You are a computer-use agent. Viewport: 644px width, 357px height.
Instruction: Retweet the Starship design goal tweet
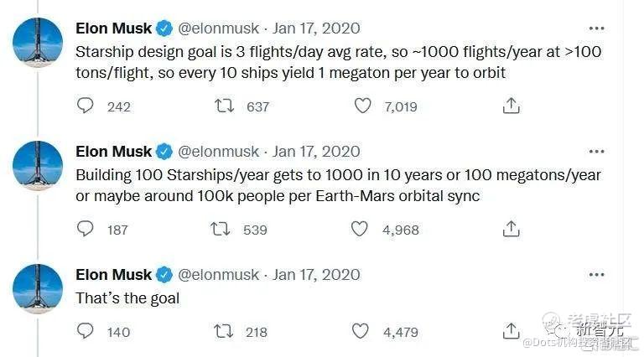pos(222,106)
